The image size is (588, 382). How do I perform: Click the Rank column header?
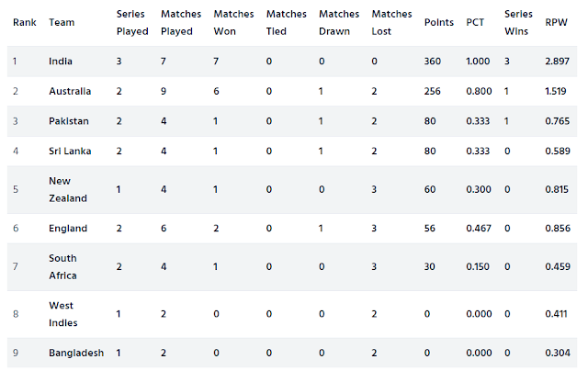[25, 22]
